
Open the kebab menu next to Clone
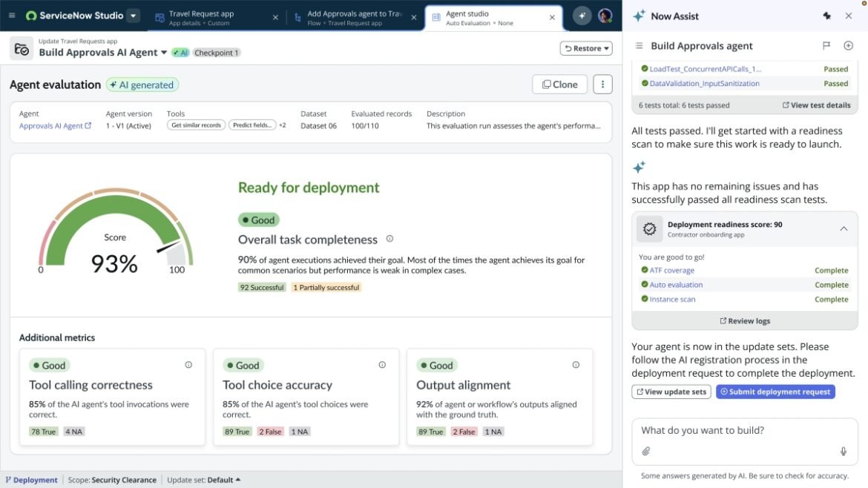point(602,84)
